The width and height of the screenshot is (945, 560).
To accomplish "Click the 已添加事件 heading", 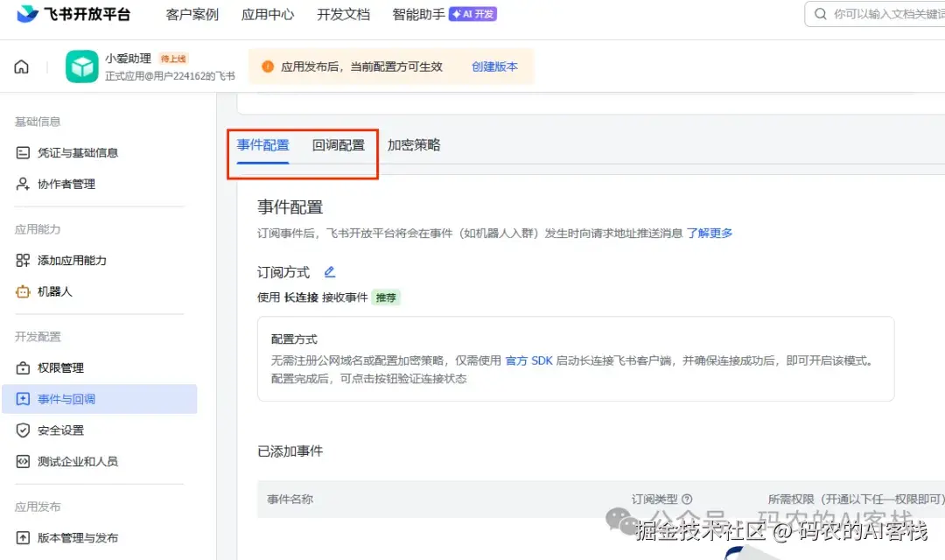I will (x=290, y=451).
